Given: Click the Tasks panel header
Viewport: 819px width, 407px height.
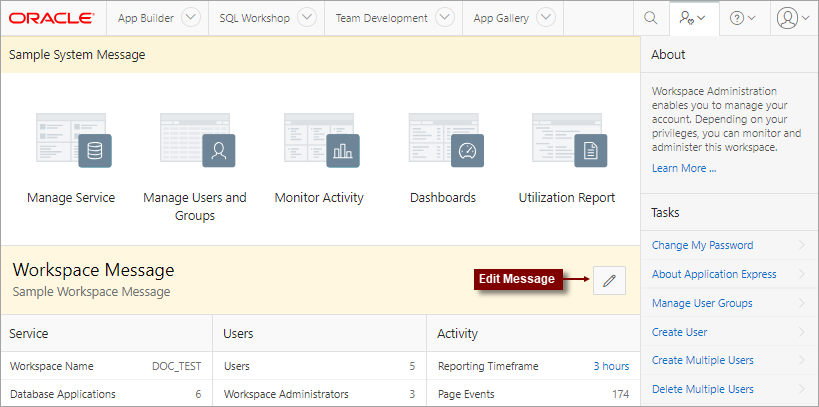Looking at the screenshot, I should point(665,213).
